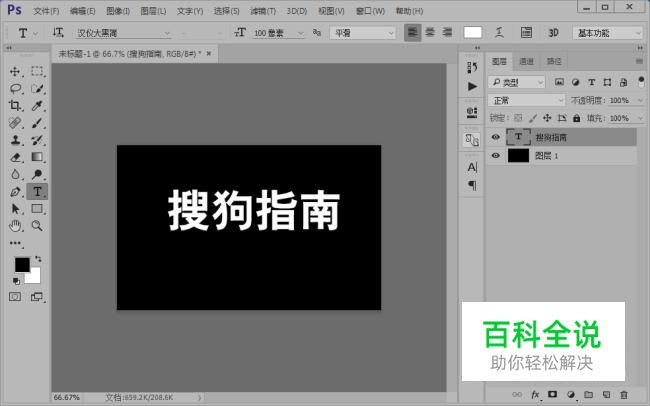Select the Brush tool
This screenshot has width=650, height=406.
pyautogui.click(x=37, y=123)
